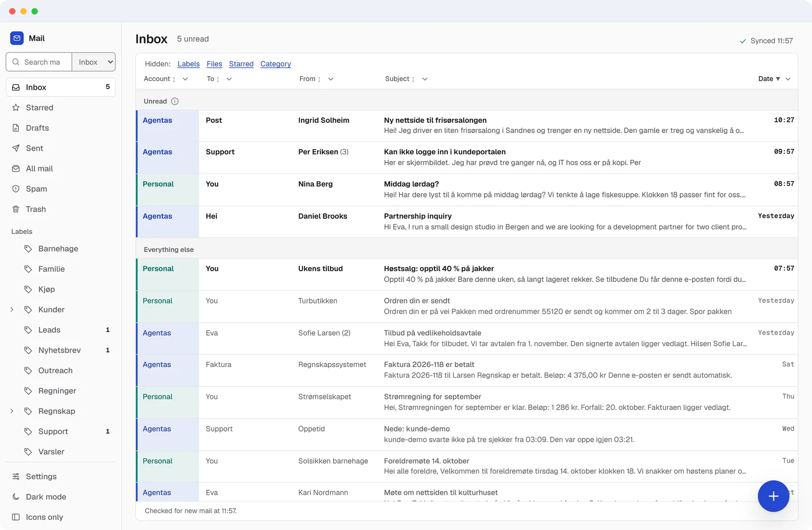Select the Support label in sidebar
The image size is (812, 530).
(60, 432)
